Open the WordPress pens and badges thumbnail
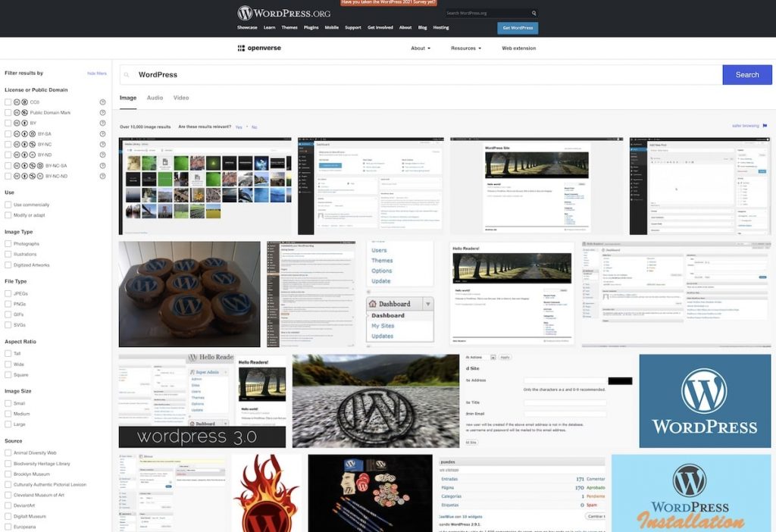This screenshot has height=532, width=776. tap(370, 493)
